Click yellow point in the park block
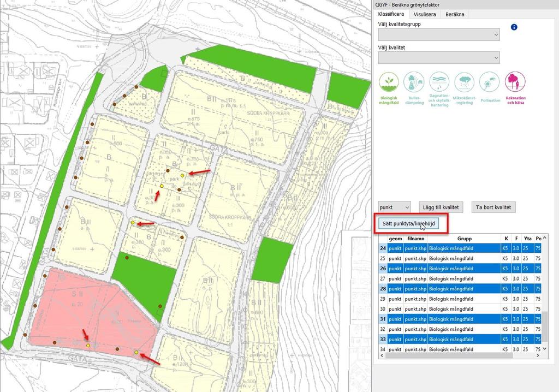This screenshot has width=559, height=392. (182, 175)
